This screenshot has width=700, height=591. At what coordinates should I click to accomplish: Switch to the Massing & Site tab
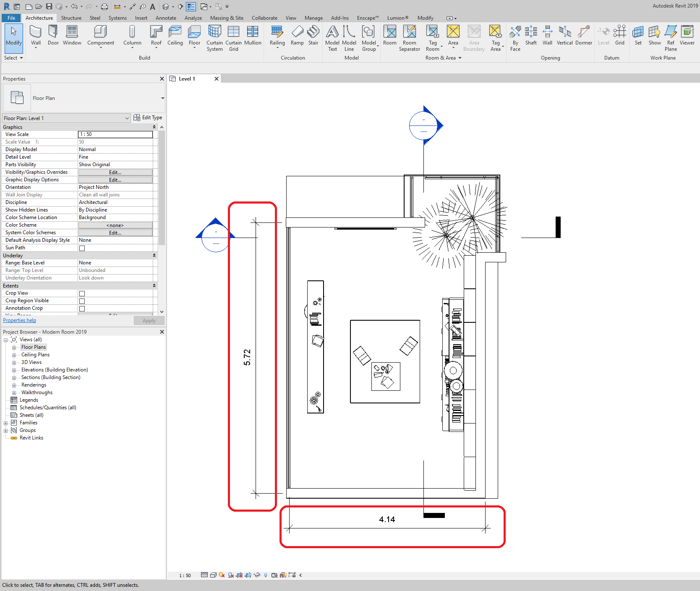(x=227, y=18)
